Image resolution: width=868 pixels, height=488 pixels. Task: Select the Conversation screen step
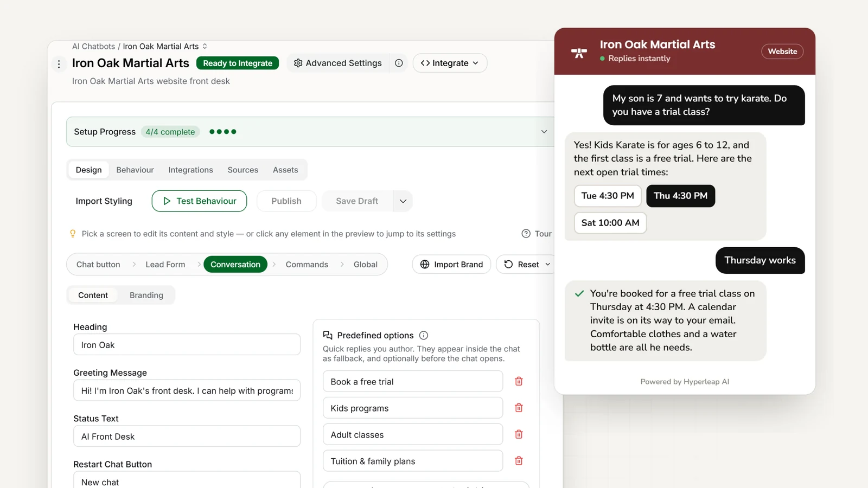point(235,265)
